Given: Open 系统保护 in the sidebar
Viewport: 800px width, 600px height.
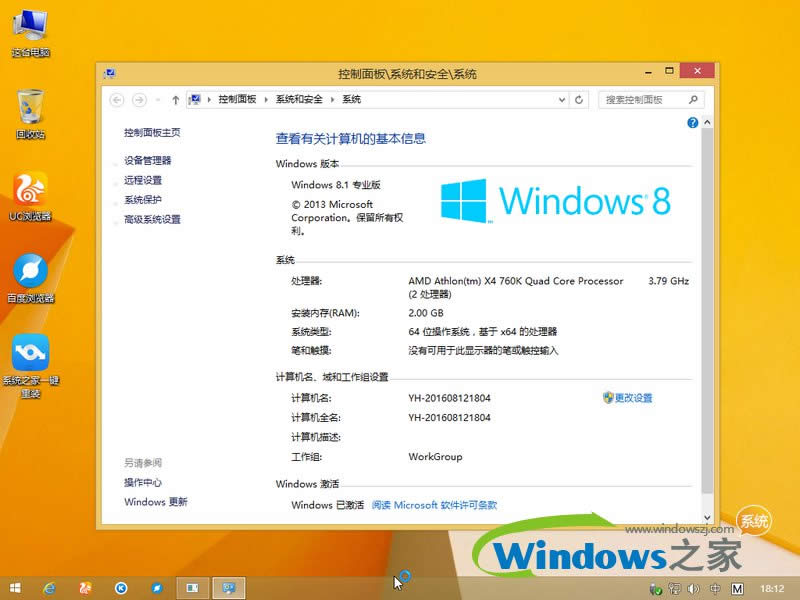Looking at the screenshot, I should tap(143, 199).
